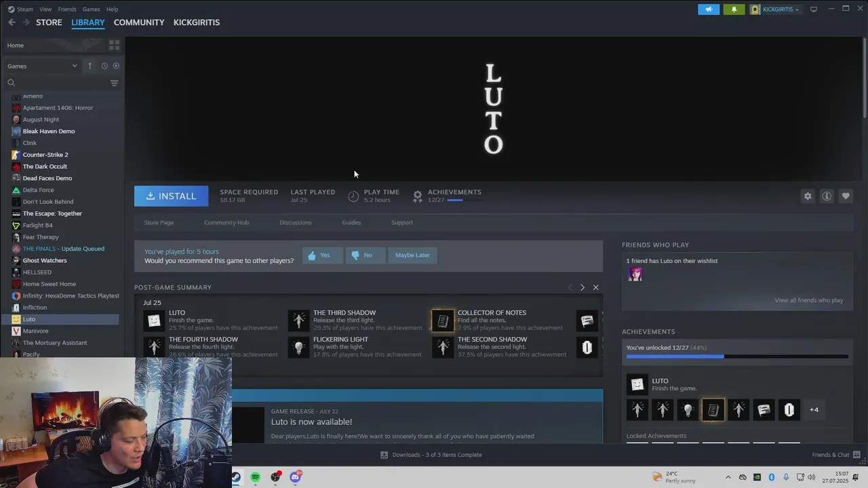Click the Collector of Notes achievement icon
868x488 pixels.
(443, 321)
